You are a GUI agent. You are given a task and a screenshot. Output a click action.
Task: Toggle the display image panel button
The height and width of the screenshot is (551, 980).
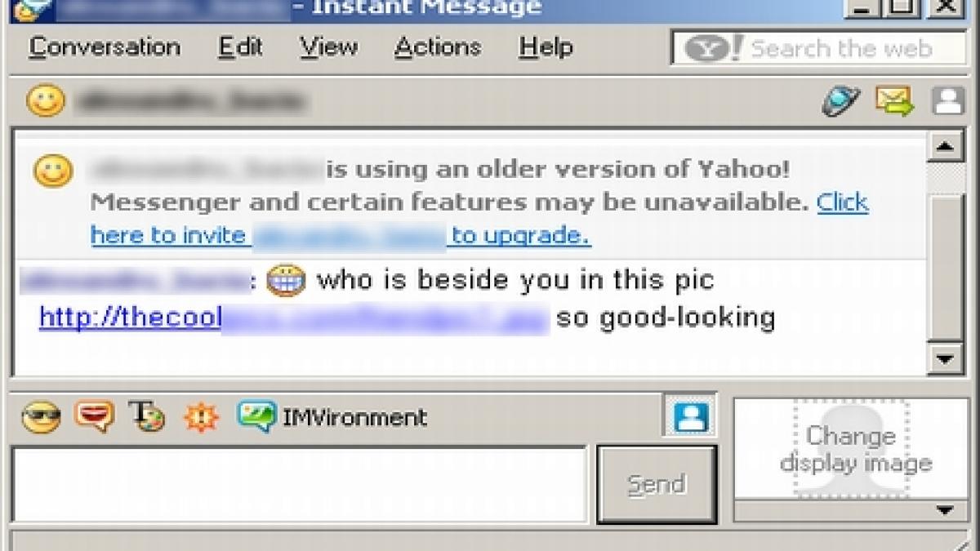[x=690, y=415]
